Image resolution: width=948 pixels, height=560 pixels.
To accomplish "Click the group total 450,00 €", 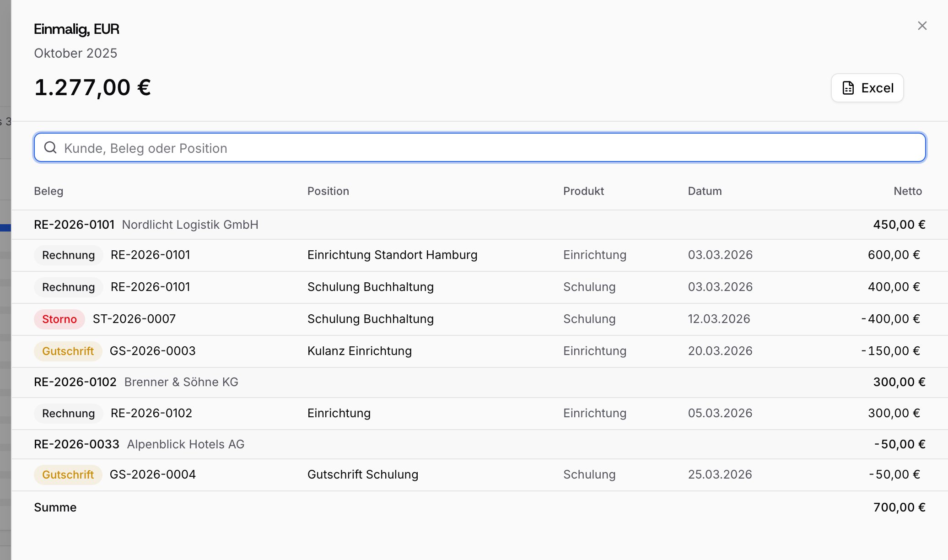I will tap(899, 225).
